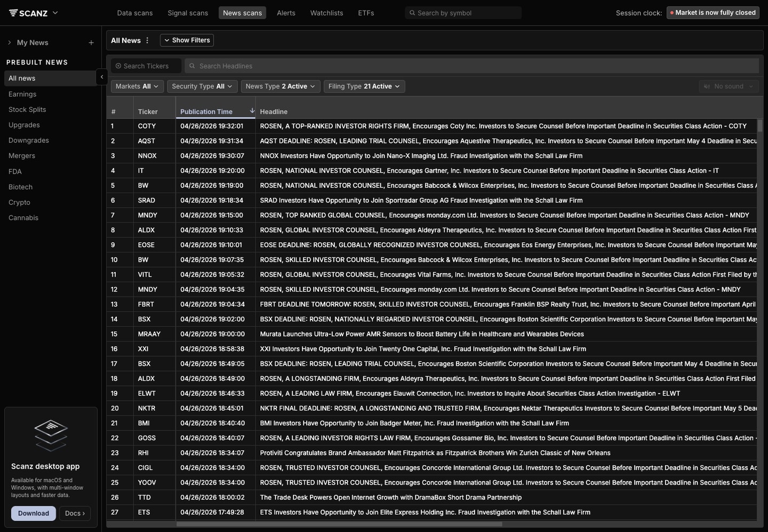The height and width of the screenshot is (532, 768).
Task: Click the Search Tickers field
Action: click(x=146, y=66)
